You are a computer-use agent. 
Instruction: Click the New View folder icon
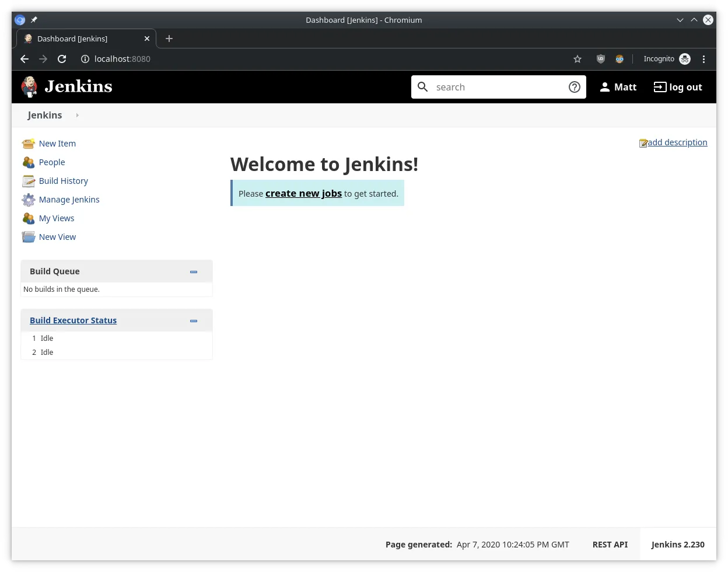pyautogui.click(x=29, y=236)
